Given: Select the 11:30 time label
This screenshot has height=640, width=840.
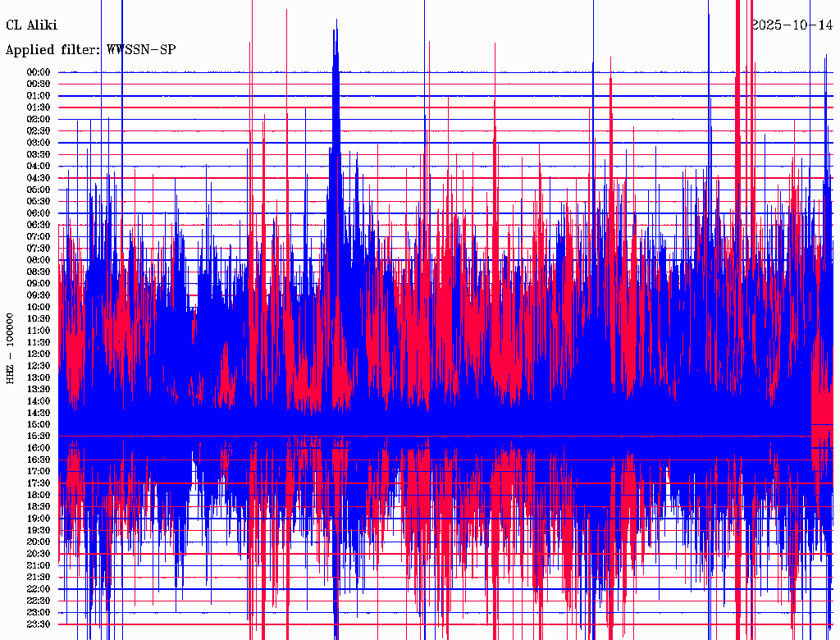Looking at the screenshot, I should point(39,342).
